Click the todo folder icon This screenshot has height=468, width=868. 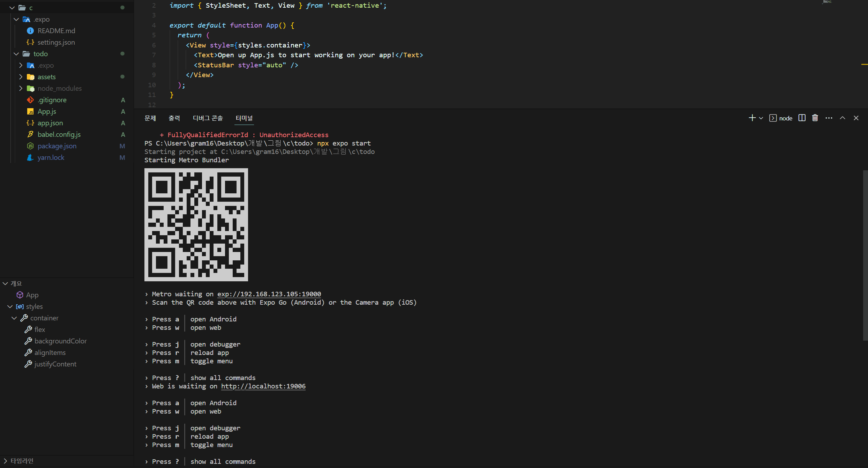click(26, 54)
